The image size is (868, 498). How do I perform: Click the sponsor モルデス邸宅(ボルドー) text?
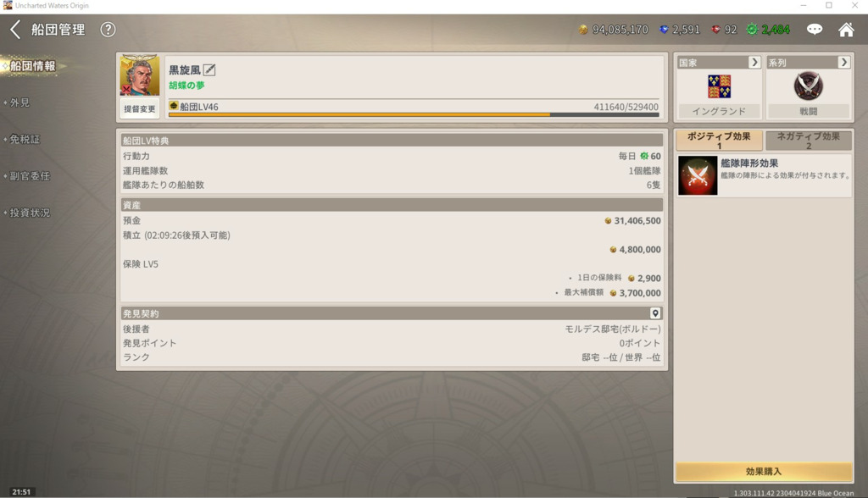point(613,329)
